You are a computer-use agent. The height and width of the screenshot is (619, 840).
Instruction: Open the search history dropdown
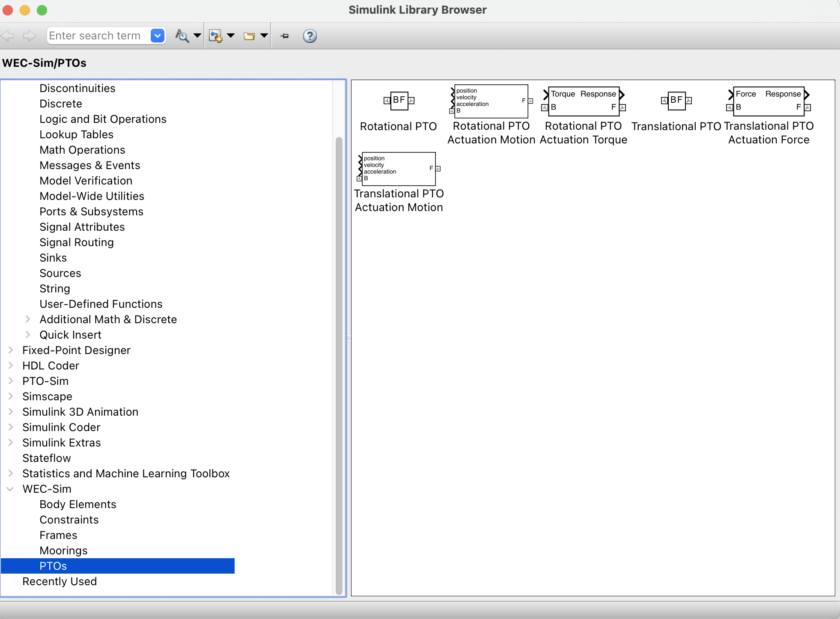[157, 36]
